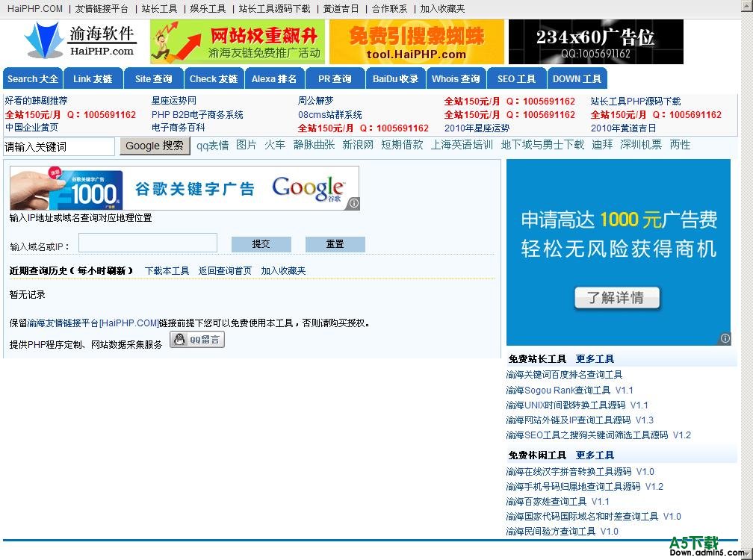Switch to the Link友链 tab
The image size is (753, 560).
click(93, 78)
